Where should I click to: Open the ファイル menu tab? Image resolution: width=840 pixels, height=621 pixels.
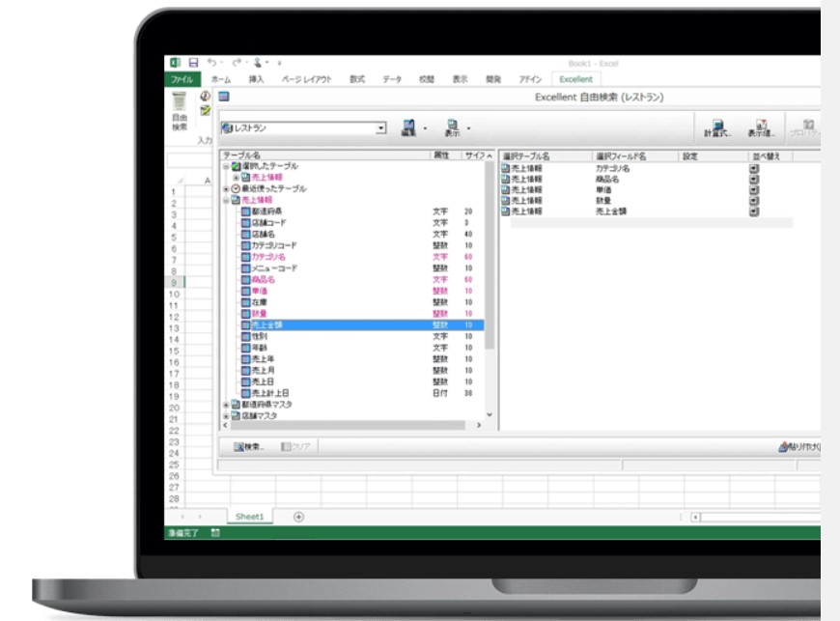[182, 79]
